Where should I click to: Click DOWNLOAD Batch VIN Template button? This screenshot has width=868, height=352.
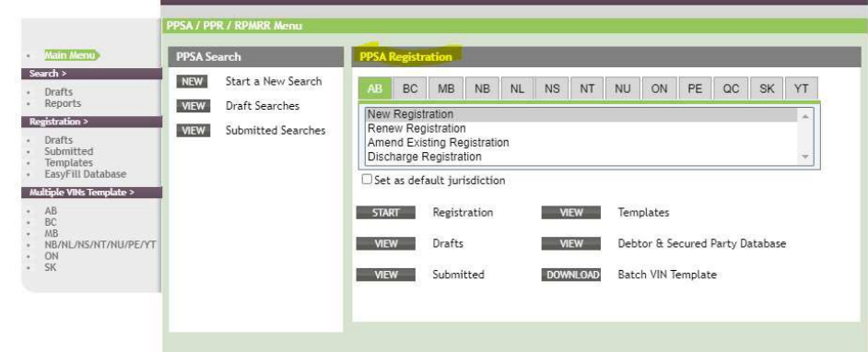(x=570, y=276)
